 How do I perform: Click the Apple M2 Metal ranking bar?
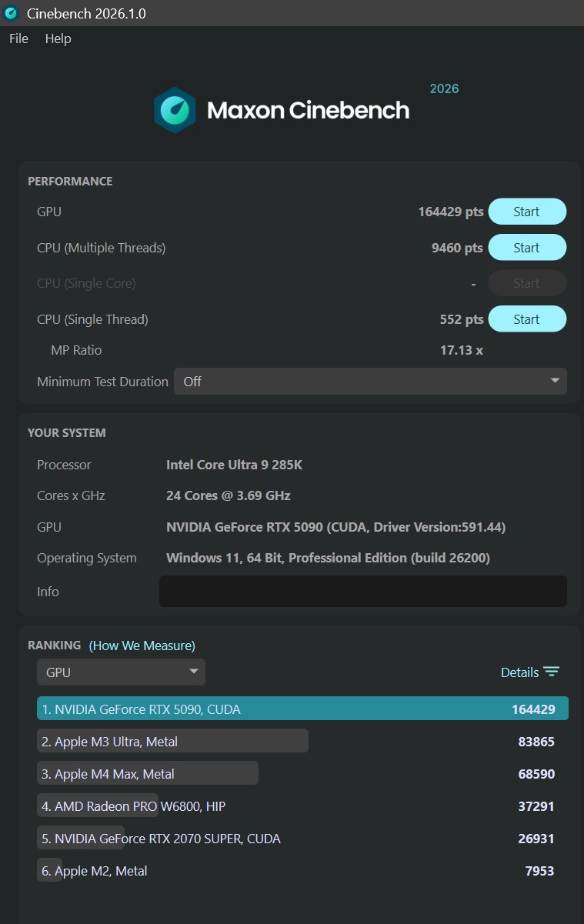[x=49, y=870]
